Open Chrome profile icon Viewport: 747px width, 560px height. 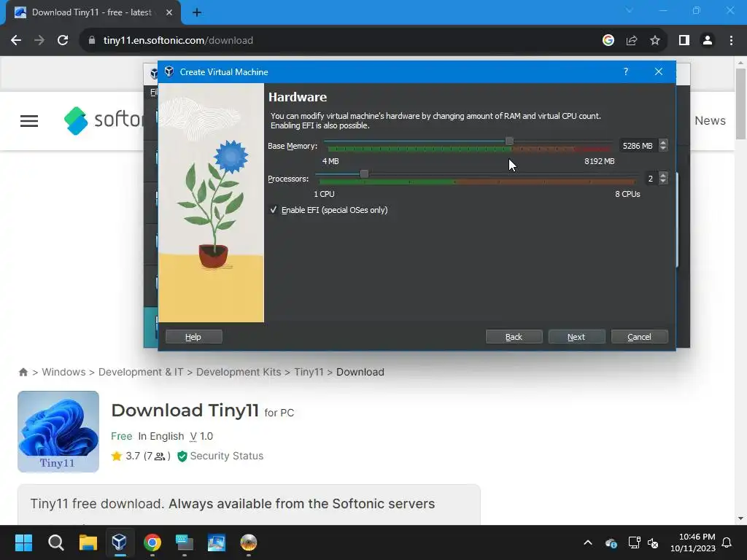(708, 41)
